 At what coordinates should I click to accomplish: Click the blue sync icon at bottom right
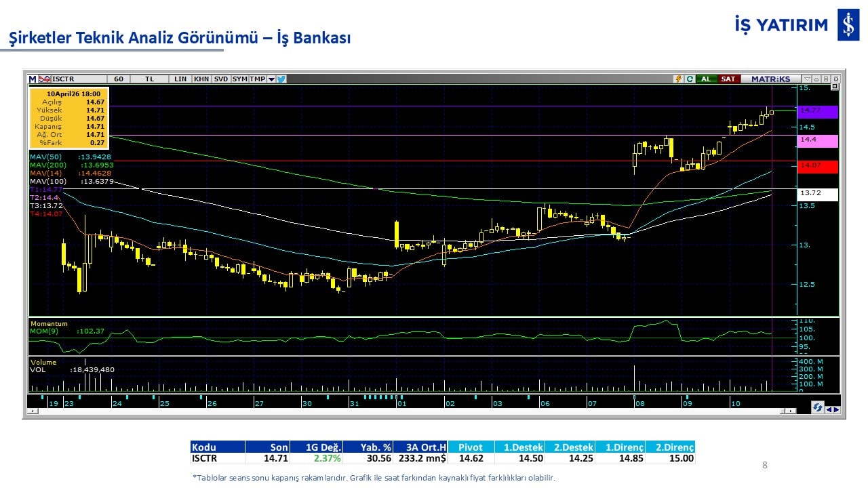[818, 407]
